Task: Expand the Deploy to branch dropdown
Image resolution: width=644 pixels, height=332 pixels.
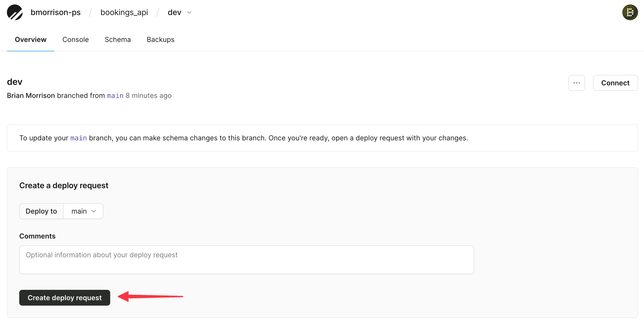Action: click(x=83, y=211)
